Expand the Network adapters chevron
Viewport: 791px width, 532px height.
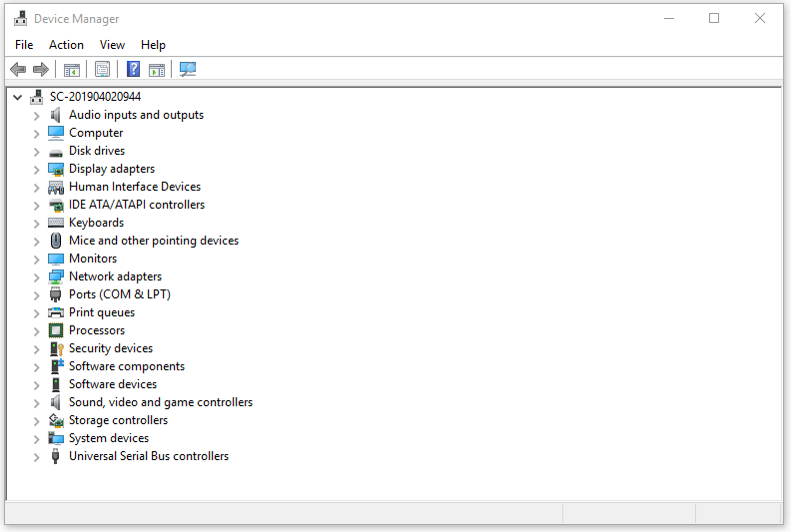click(36, 277)
